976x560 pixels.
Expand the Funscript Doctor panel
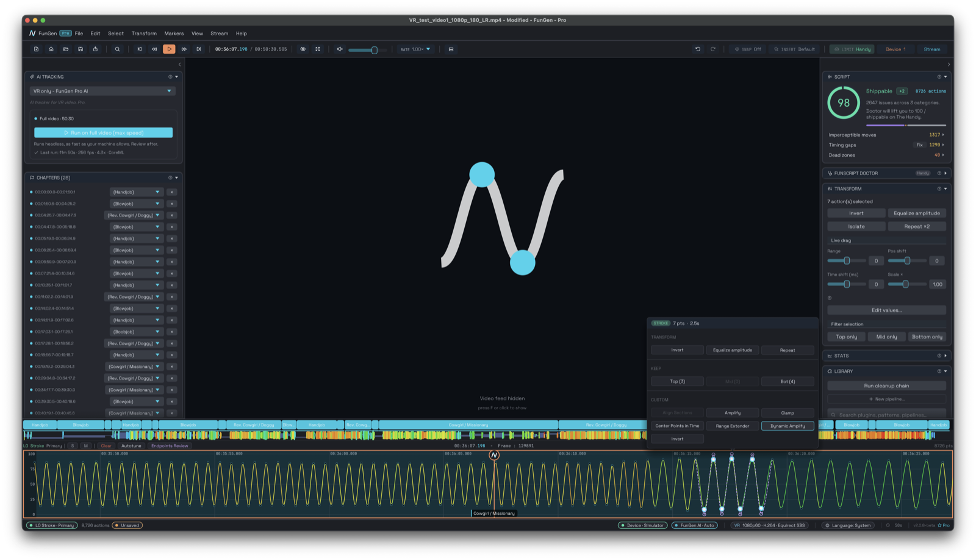click(x=945, y=173)
